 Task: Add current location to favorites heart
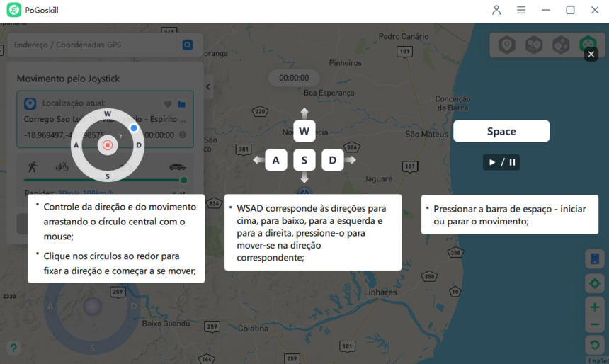pyautogui.click(x=168, y=104)
